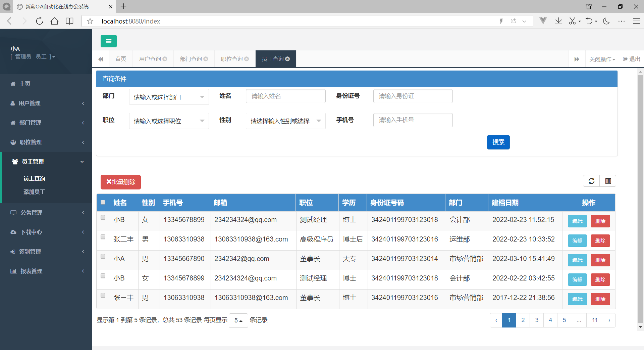
Task: Focus the 手机号 input field
Action: pos(413,120)
